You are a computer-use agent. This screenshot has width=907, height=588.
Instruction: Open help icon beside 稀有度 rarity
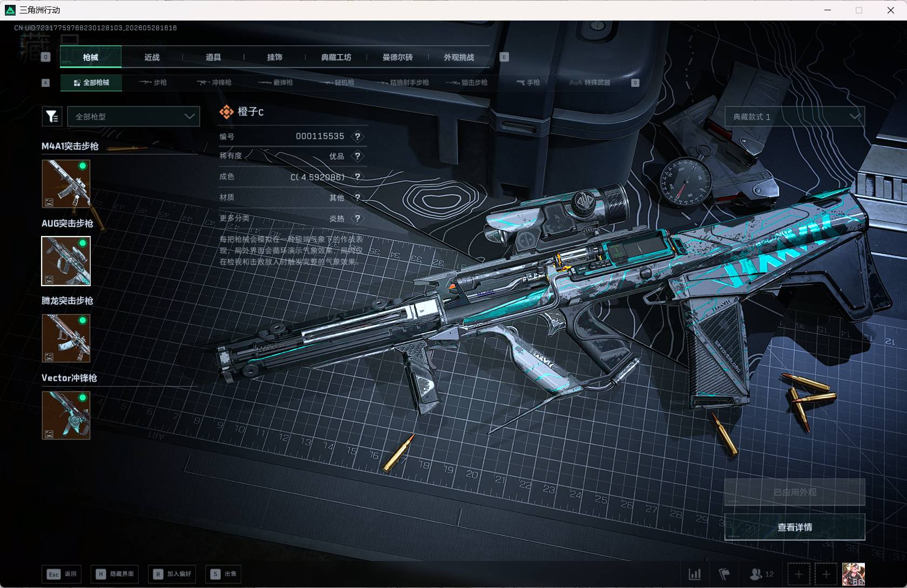[x=357, y=156]
